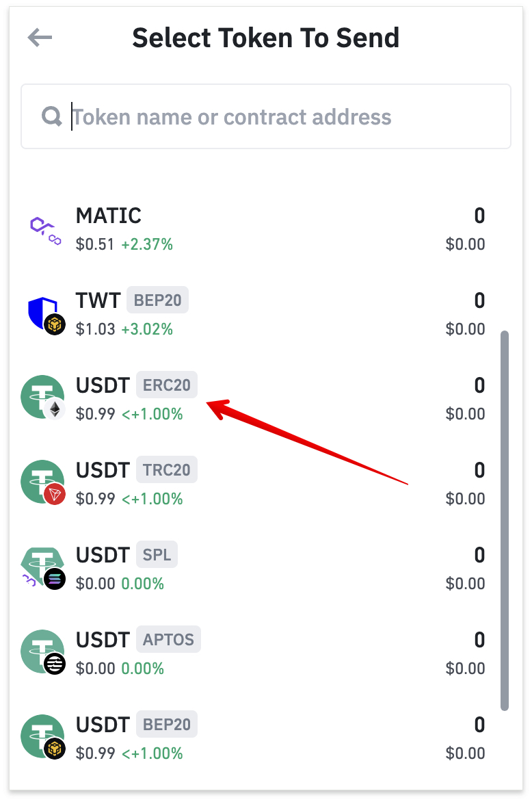Click the USDT BEP20 balance amount
The height and width of the screenshot is (802, 532).
pyautogui.click(x=479, y=725)
